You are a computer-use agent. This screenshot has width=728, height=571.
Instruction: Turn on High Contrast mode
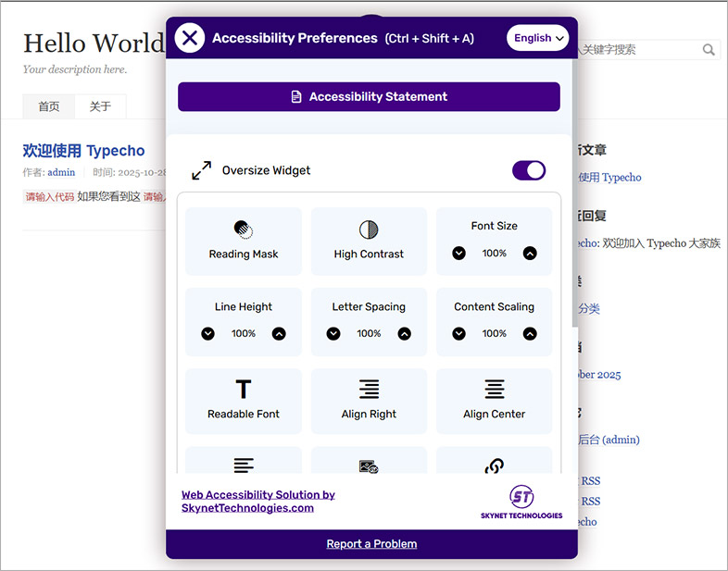369,242
